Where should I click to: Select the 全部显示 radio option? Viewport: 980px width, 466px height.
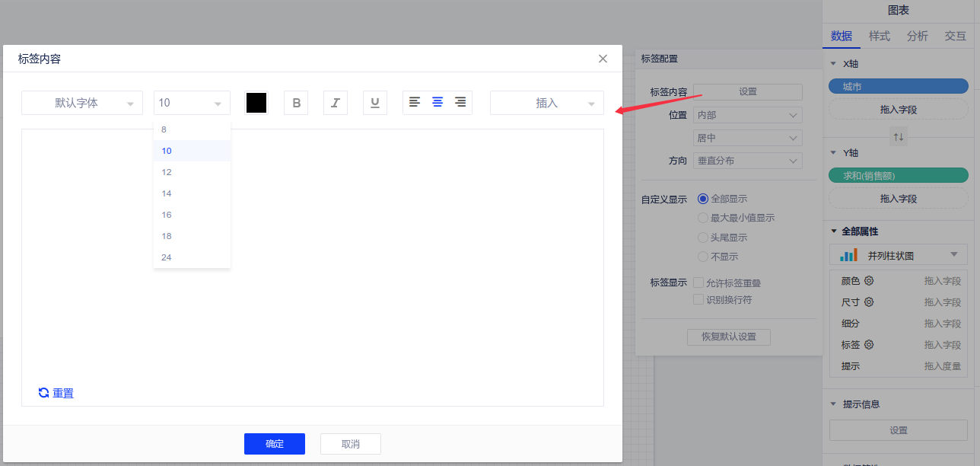coord(703,199)
